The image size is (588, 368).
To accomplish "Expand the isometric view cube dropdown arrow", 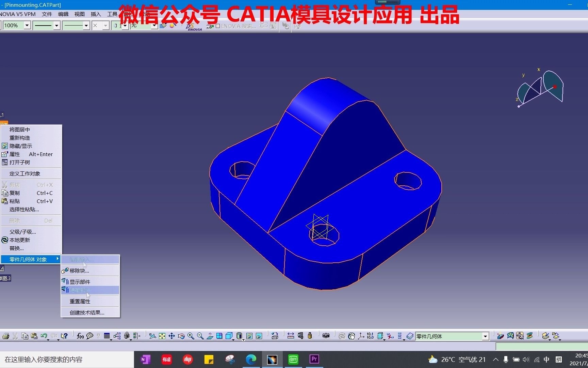I will tap(233, 340).
